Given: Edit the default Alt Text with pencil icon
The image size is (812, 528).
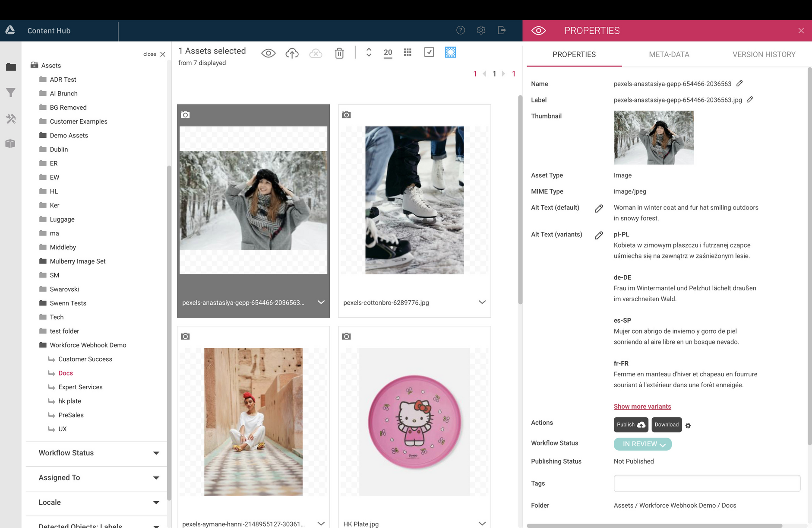Looking at the screenshot, I should (599, 208).
